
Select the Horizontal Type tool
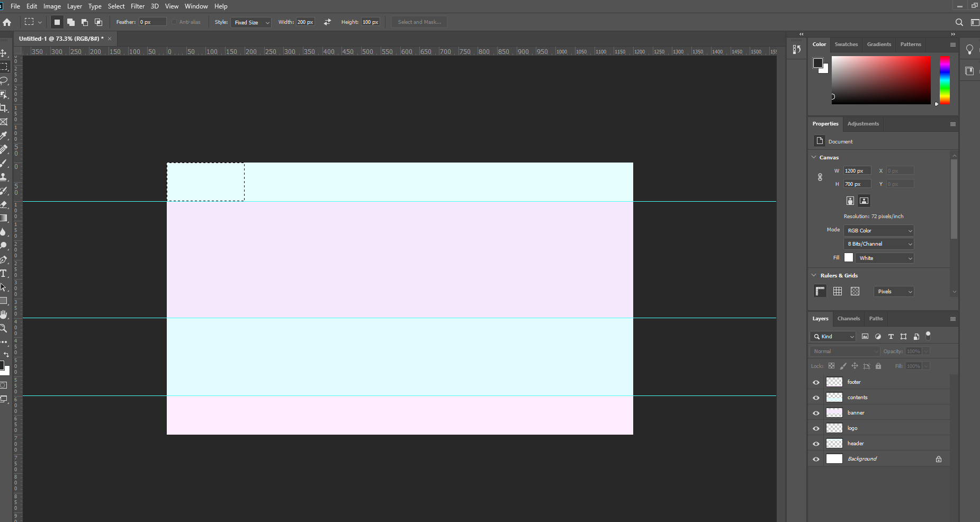(x=4, y=273)
